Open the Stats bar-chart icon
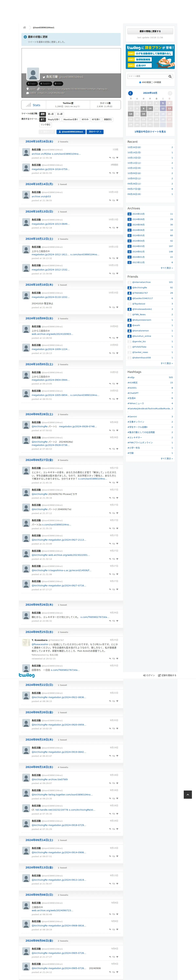The width and height of the screenshot is (196, 980). (x=29, y=105)
